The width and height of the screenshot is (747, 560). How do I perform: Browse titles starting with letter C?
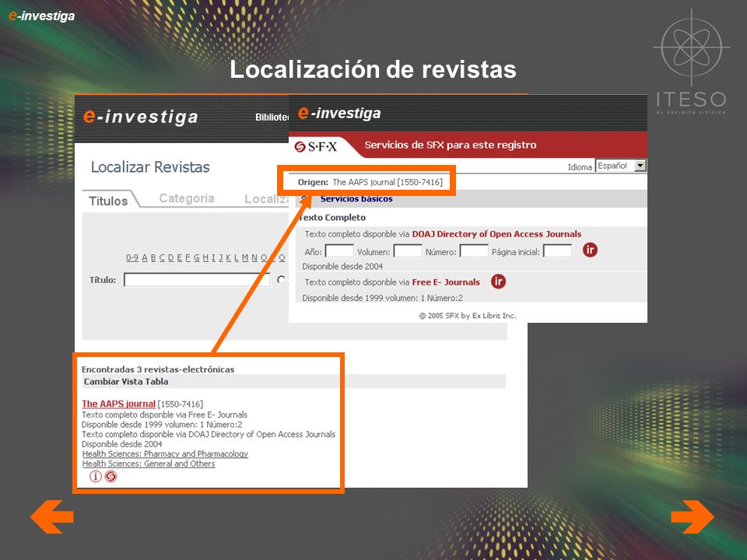coord(162,257)
